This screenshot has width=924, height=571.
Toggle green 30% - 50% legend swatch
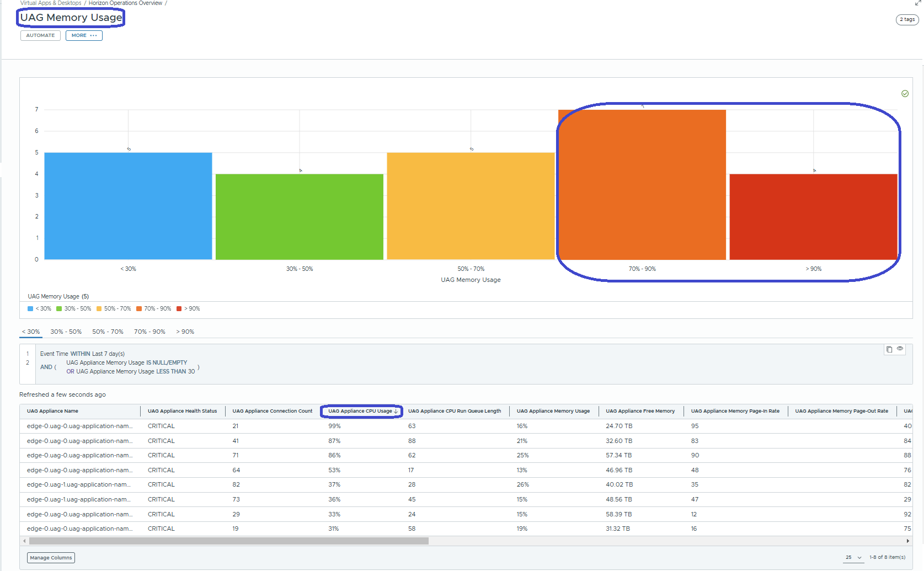pos(59,309)
